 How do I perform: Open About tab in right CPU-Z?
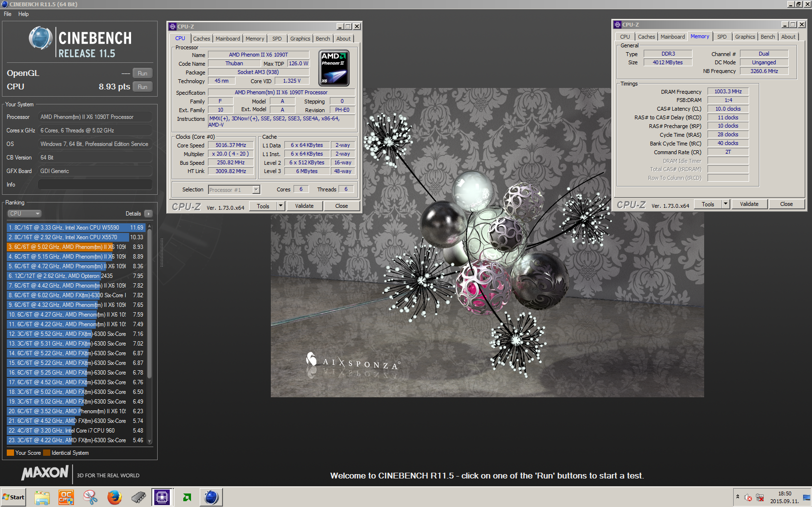788,37
